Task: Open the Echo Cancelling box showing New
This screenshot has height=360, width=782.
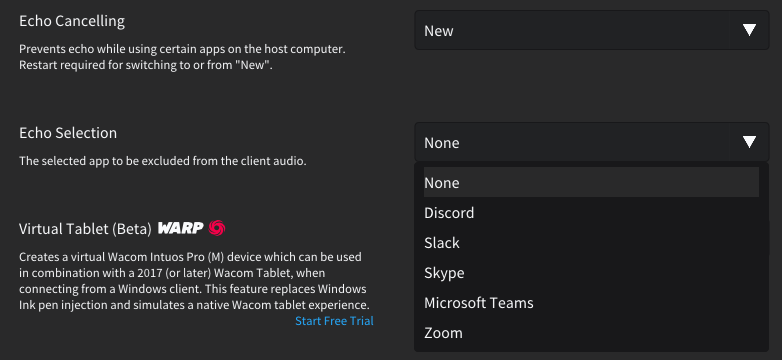Action: [x=591, y=30]
